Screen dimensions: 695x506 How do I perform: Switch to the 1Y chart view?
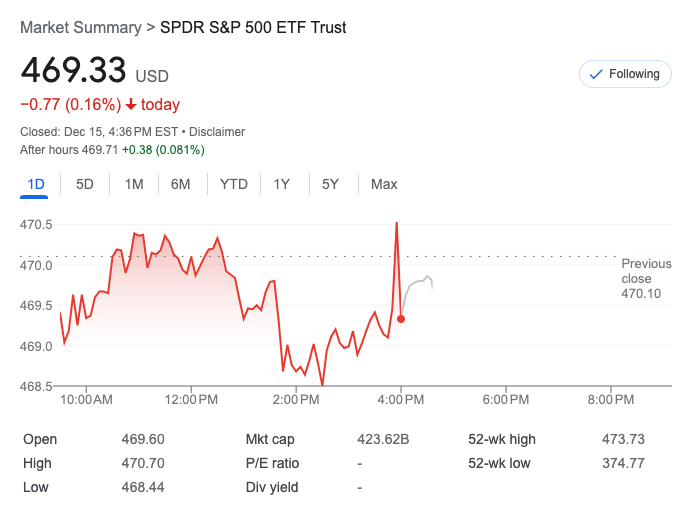point(282,184)
